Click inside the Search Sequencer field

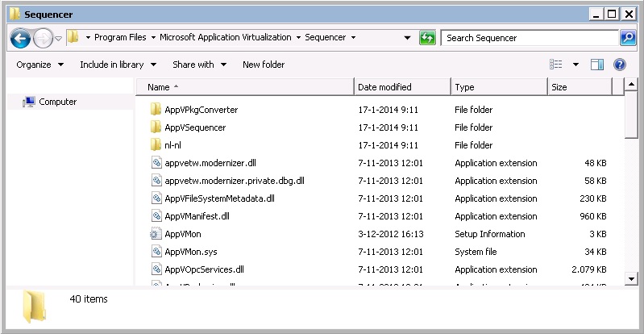tap(528, 38)
